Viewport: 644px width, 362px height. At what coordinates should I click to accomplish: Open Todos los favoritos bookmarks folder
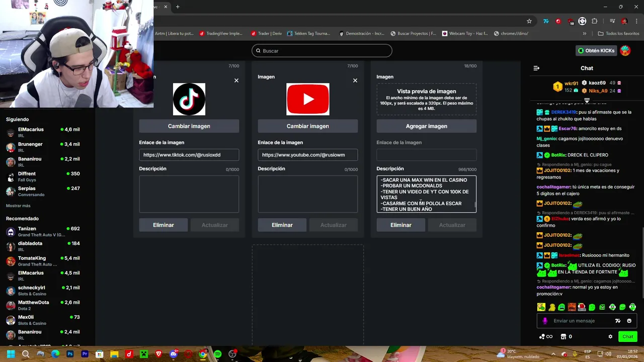click(x=618, y=34)
